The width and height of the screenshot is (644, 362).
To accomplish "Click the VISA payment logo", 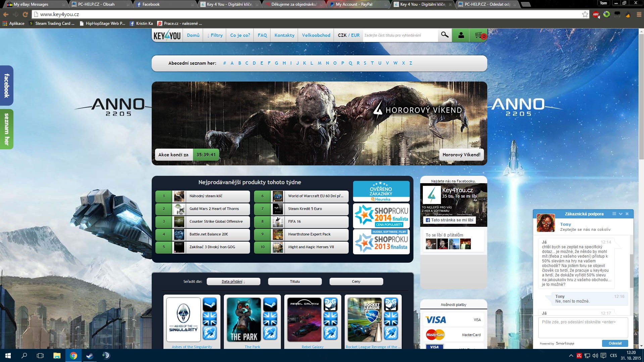I will tap(436, 320).
